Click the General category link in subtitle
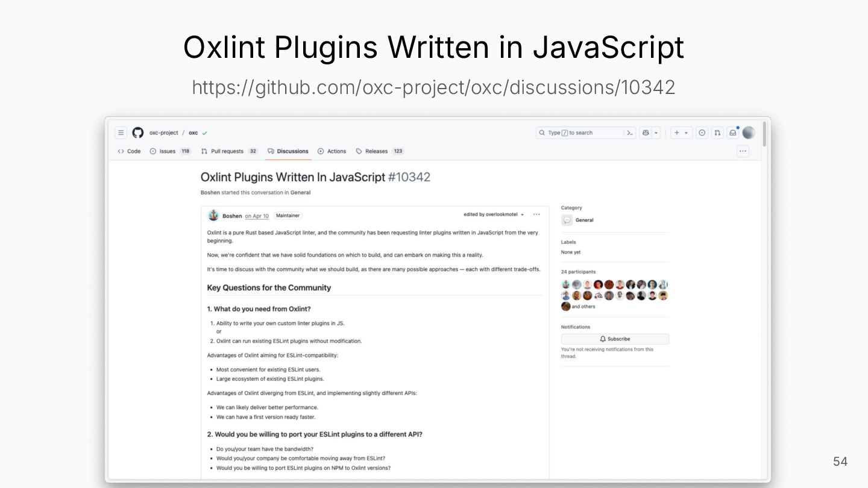 300,193
